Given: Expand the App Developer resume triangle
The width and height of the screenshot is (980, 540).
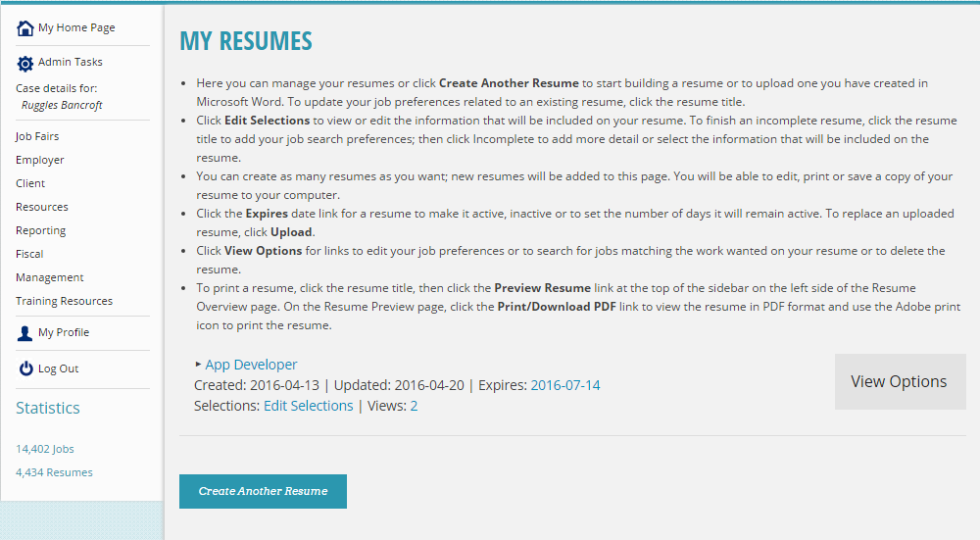Looking at the screenshot, I should point(198,364).
